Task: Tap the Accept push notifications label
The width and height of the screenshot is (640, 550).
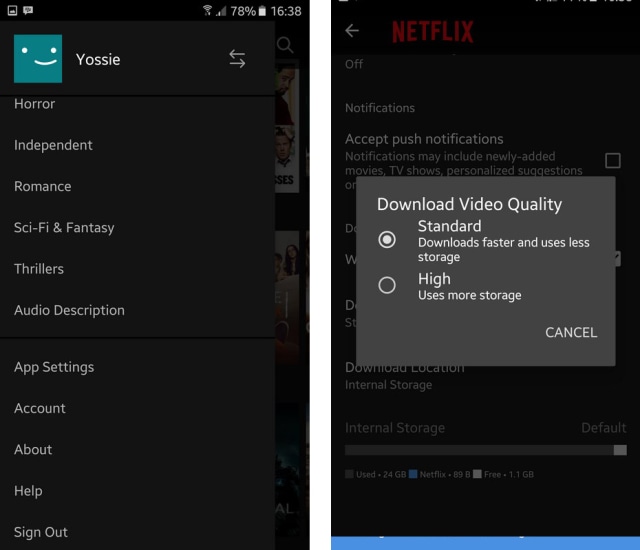Action: click(424, 139)
